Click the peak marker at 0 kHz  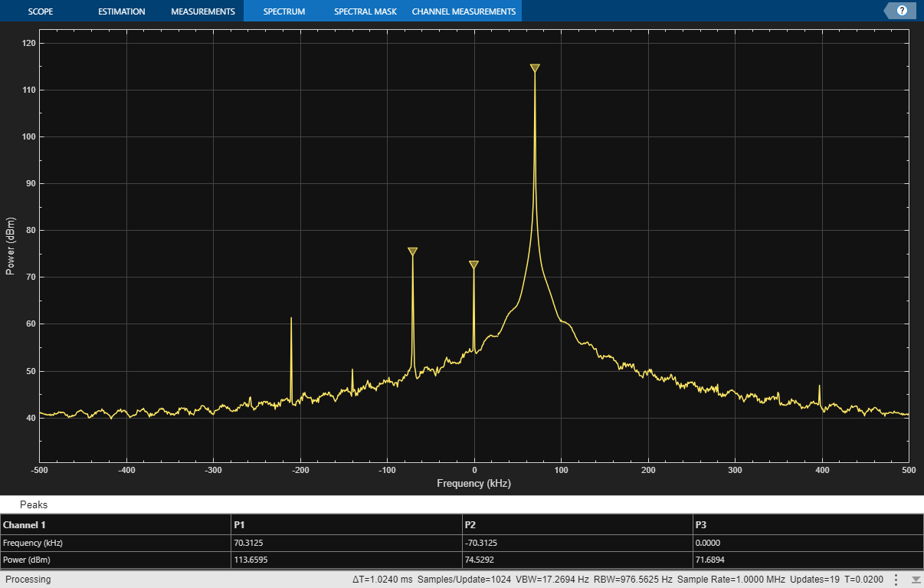point(473,265)
